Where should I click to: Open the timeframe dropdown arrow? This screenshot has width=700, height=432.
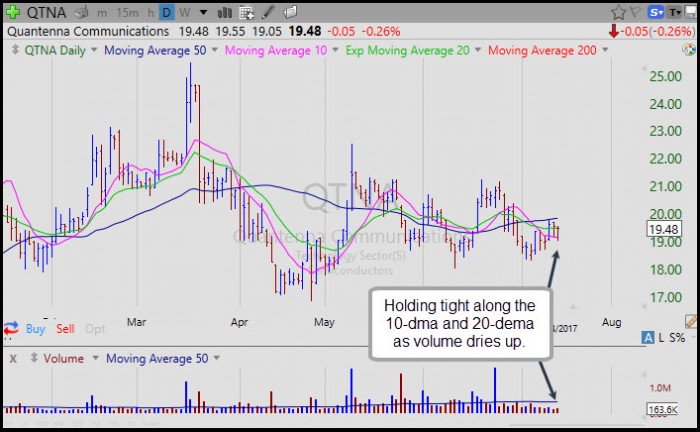pos(203,12)
